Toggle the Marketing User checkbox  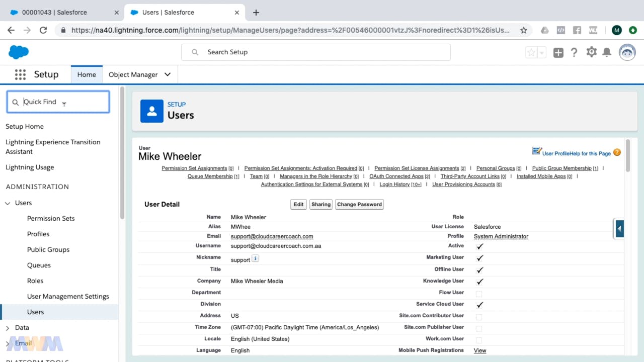click(479, 258)
